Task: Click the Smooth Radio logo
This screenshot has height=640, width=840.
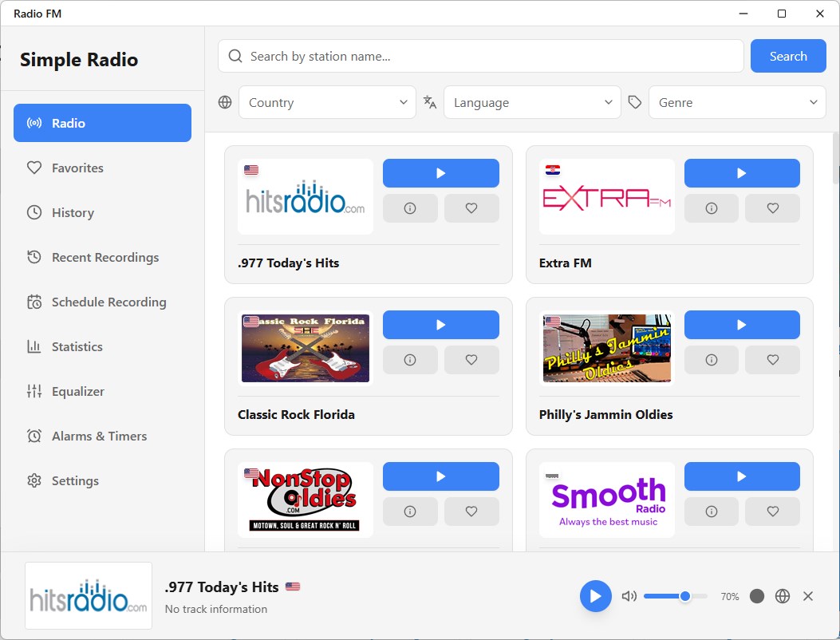Action: (606, 500)
